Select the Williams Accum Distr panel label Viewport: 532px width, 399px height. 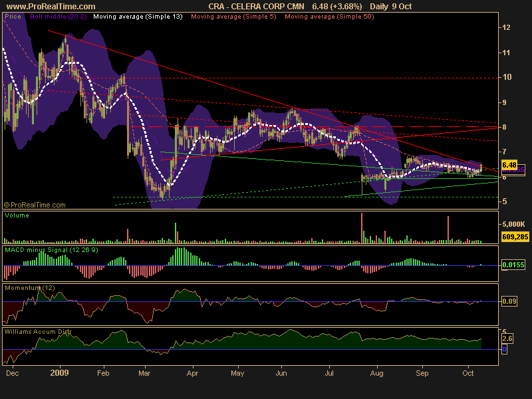[x=38, y=332]
